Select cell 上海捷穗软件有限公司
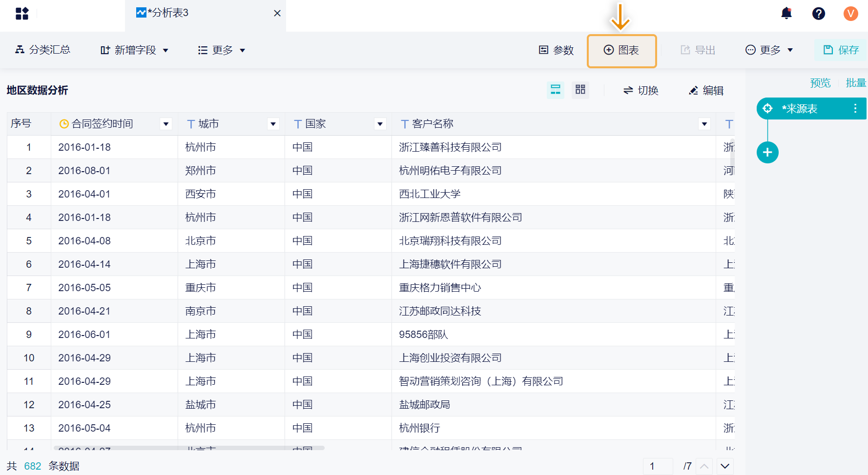The width and height of the screenshot is (868, 475). pos(554,264)
